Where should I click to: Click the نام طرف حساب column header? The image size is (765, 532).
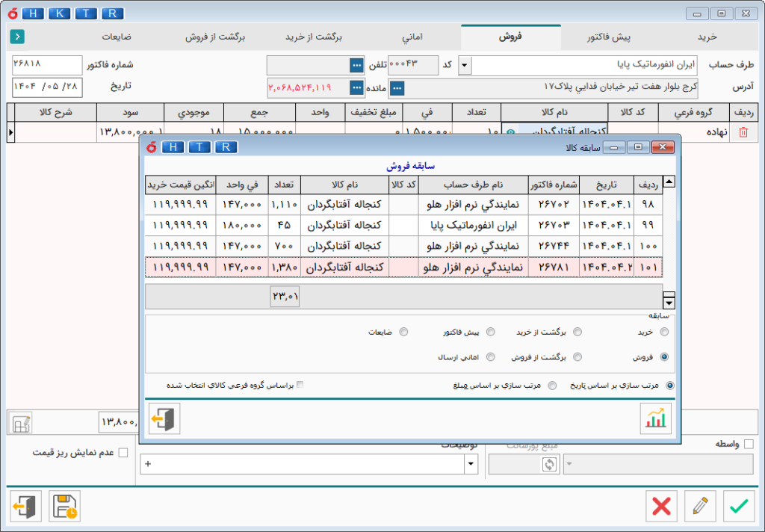pos(473,185)
